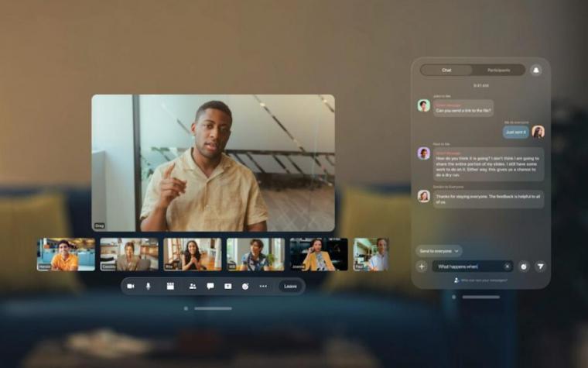
Task: Click Greg's main speaker video
Action: coord(214,163)
